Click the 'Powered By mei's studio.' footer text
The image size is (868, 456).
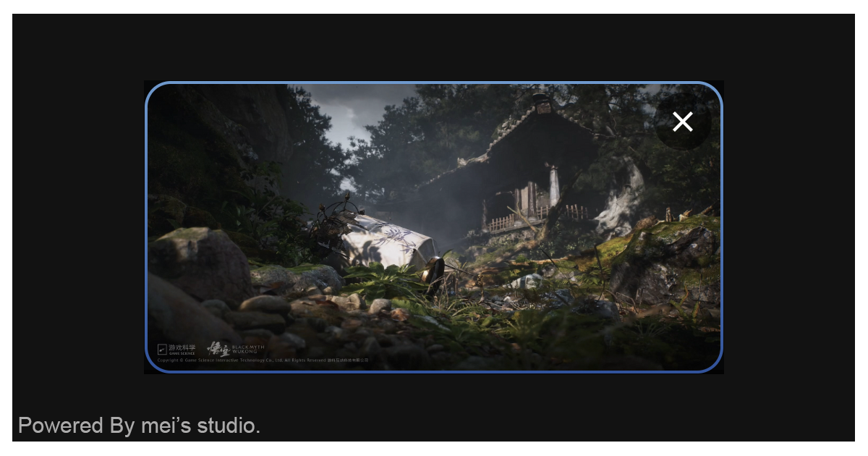(139, 426)
